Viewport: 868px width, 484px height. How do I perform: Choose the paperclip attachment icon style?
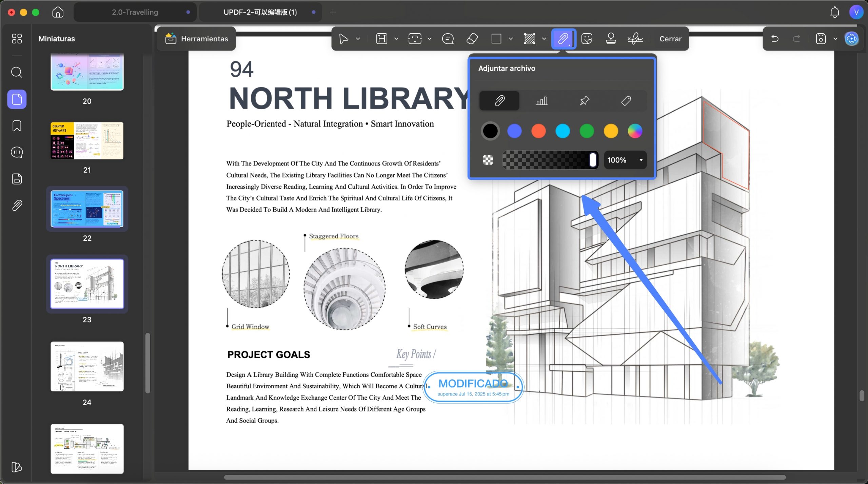499,101
